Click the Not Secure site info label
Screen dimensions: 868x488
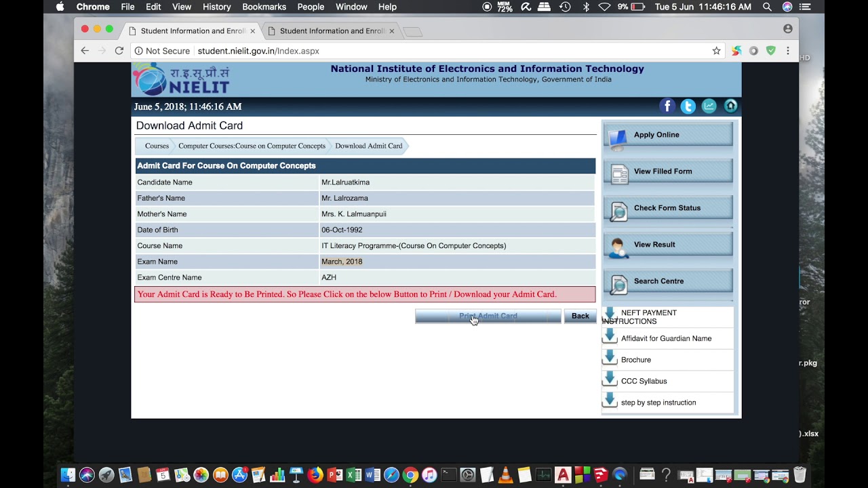click(x=162, y=51)
